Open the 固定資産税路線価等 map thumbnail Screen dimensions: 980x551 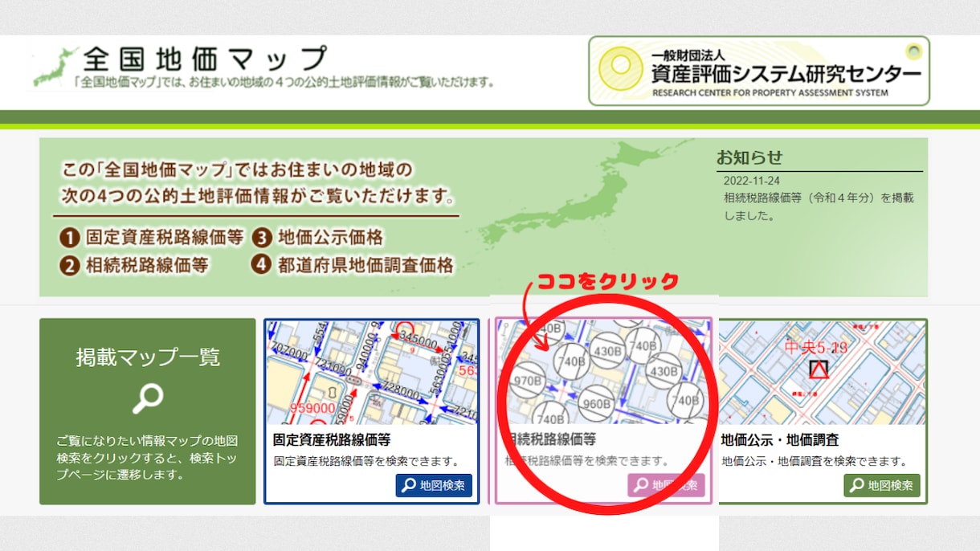pos(372,373)
